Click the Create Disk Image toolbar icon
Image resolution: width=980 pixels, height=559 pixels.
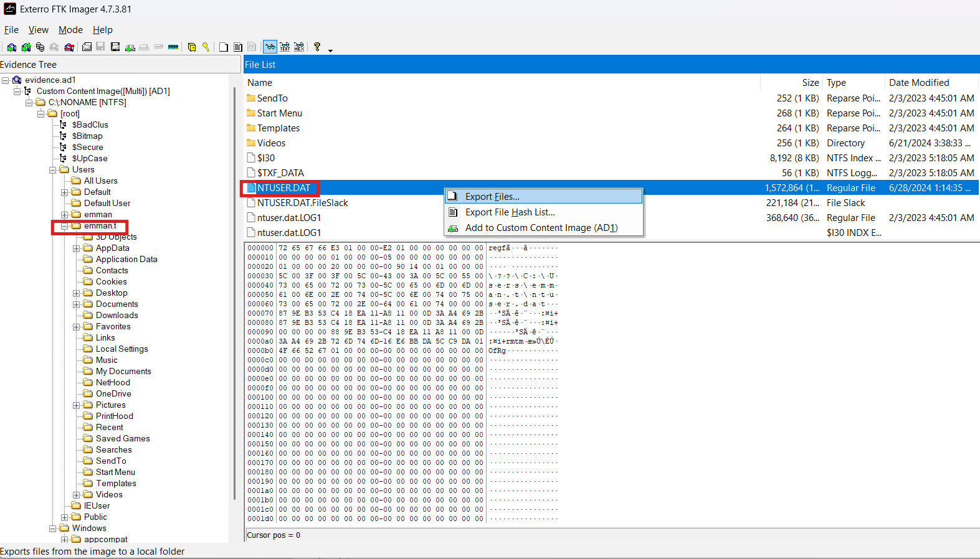click(87, 47)
